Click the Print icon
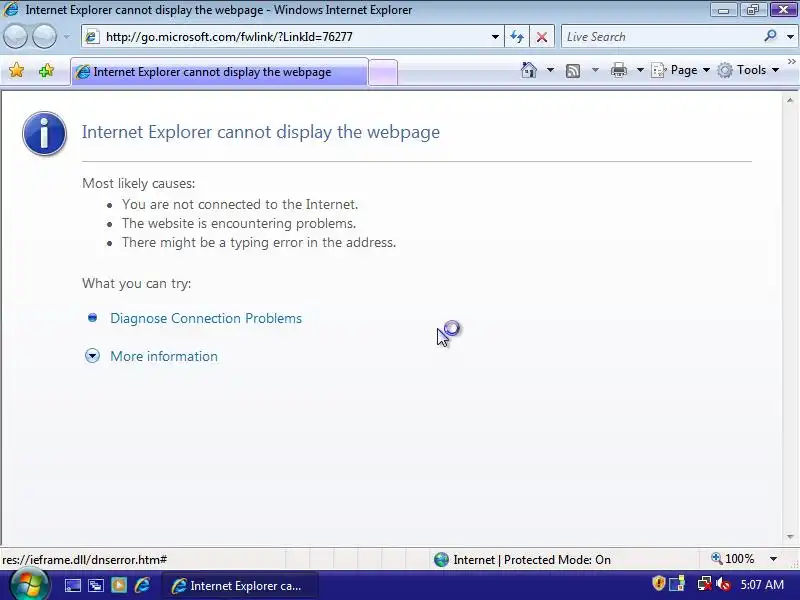Screen dimensions: 800x600 (618, 70)
